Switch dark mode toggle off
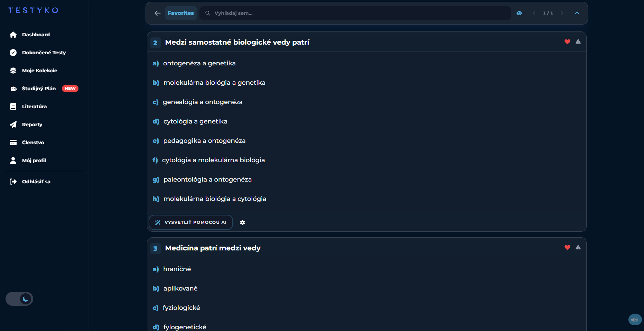Image resolution: width=644 pixels, height=331 pixels. [19, 299]
